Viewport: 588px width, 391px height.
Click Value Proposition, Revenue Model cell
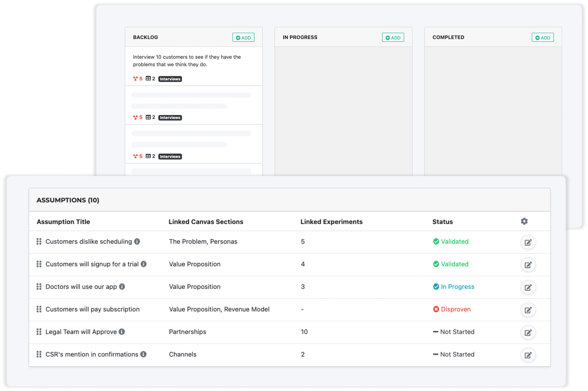pos(219,309)
